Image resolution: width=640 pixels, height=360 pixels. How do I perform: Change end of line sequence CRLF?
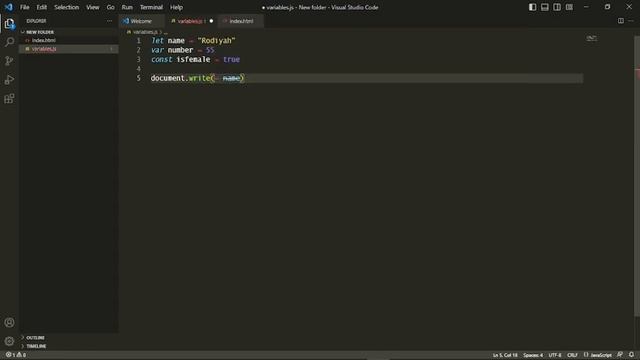[572, 355]
